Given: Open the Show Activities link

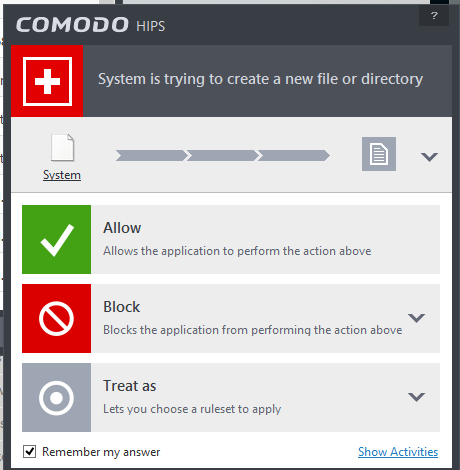Looking at the screenshot, I should point(398,452).
